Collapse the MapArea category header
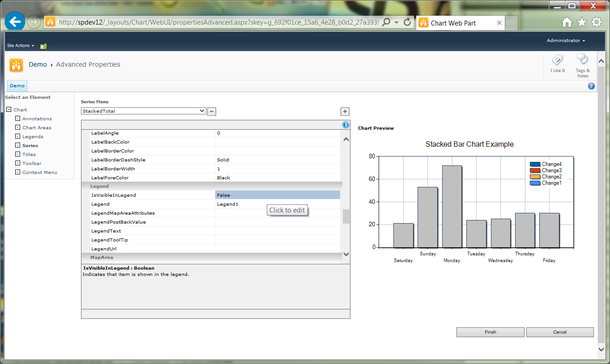 click(212, 257)
